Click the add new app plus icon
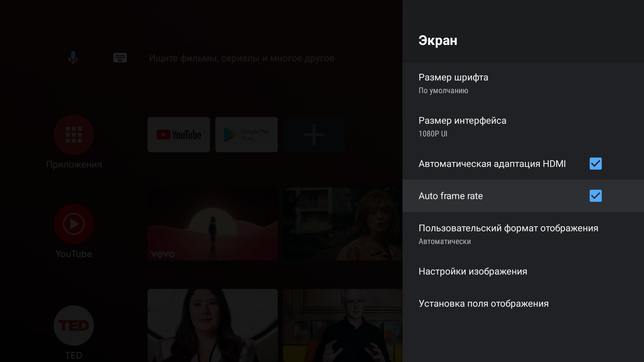 [314, 134]
